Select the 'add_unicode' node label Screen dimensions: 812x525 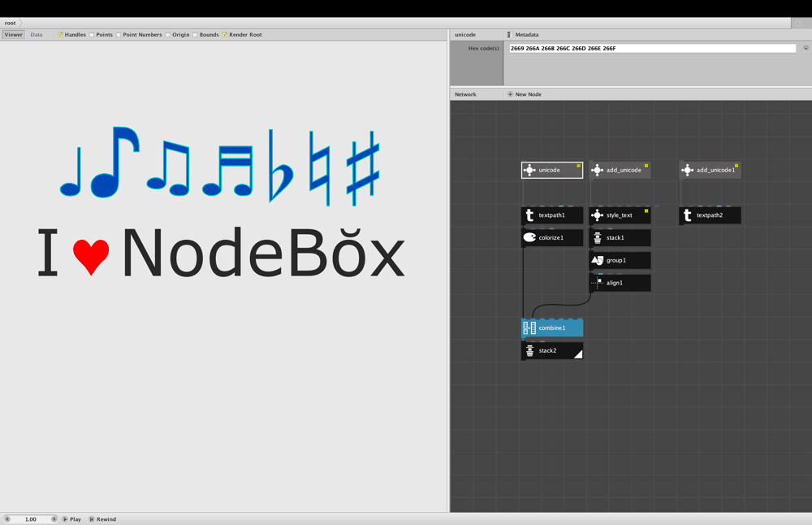[624, 170]
